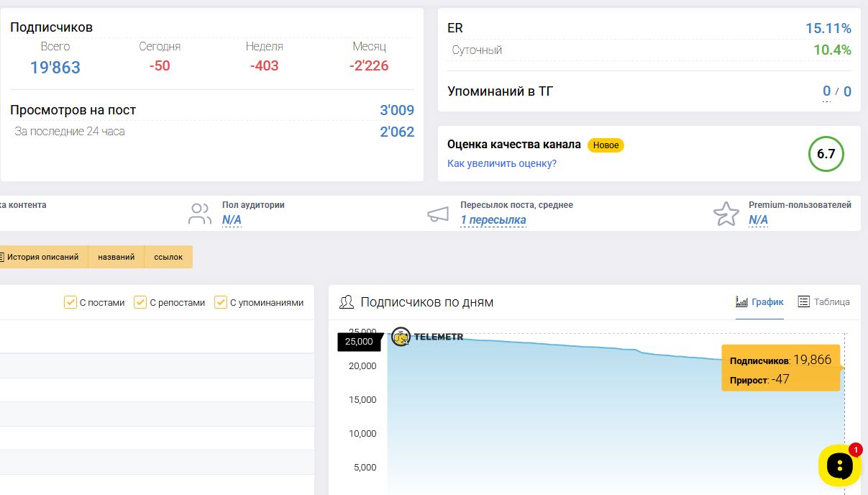This screenshot has width=868, height=495.
Task: Disable the С упоминаниями checkbox
Action: point(221,303)
